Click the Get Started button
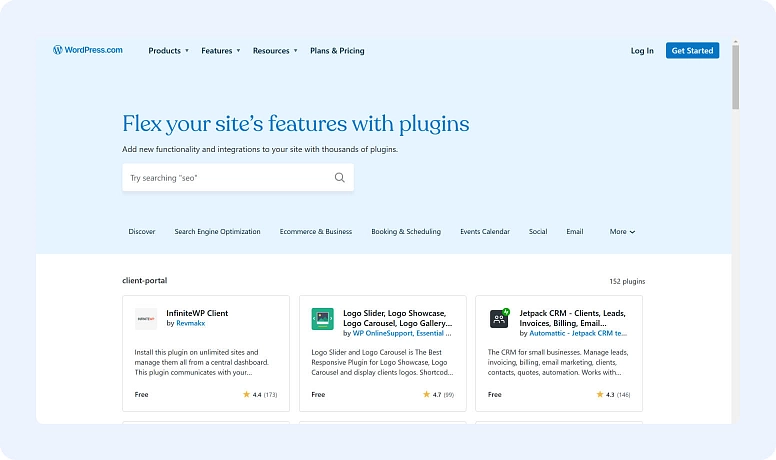The width and height of the screenshot is (776, 460). [692, 51]
